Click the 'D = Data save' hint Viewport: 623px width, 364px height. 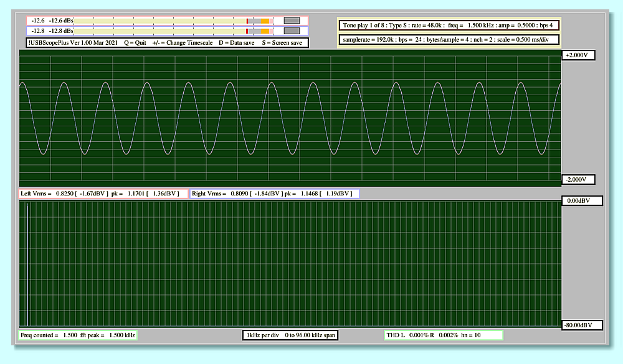click(236, 43)
